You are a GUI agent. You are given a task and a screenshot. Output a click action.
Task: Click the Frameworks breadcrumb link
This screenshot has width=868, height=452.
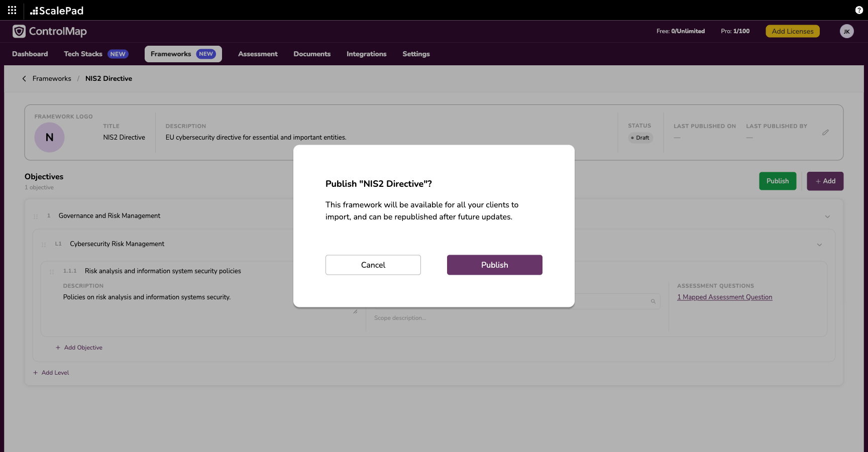(52, 79)
